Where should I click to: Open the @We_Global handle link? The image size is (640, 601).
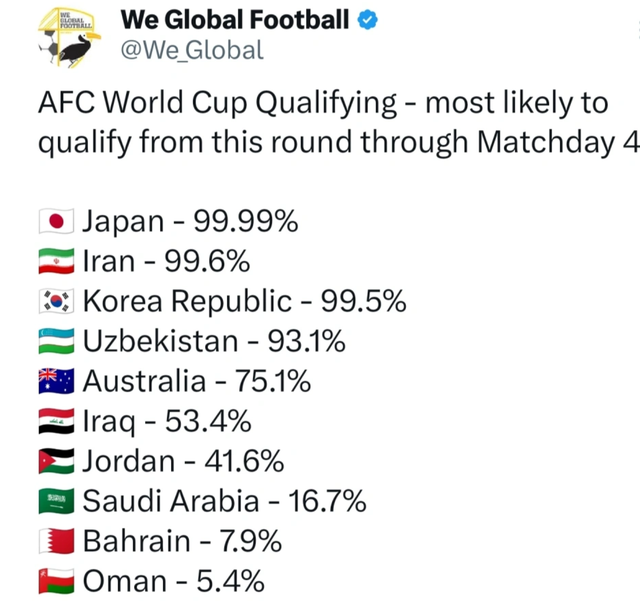(x=192, y=50)
